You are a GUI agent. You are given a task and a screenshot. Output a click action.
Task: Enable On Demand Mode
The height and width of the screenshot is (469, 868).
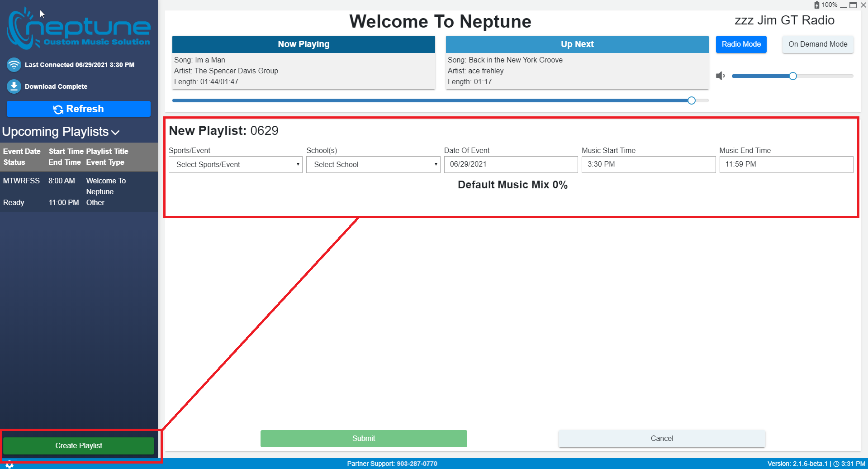click(817, 44)
